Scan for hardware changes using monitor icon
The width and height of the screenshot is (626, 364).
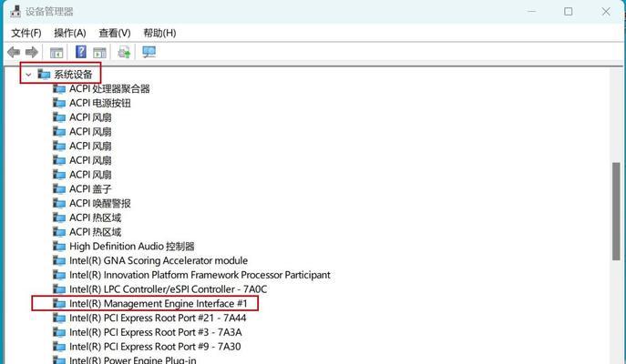tap(149, 52)
